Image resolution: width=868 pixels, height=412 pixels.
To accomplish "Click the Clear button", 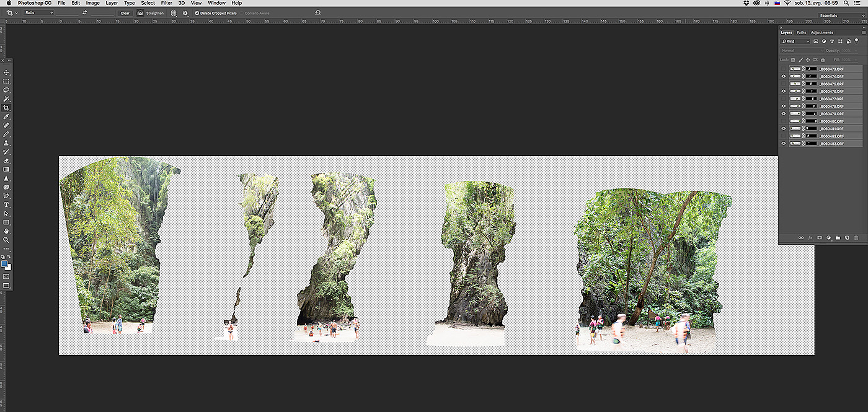I will coord(125,13).
